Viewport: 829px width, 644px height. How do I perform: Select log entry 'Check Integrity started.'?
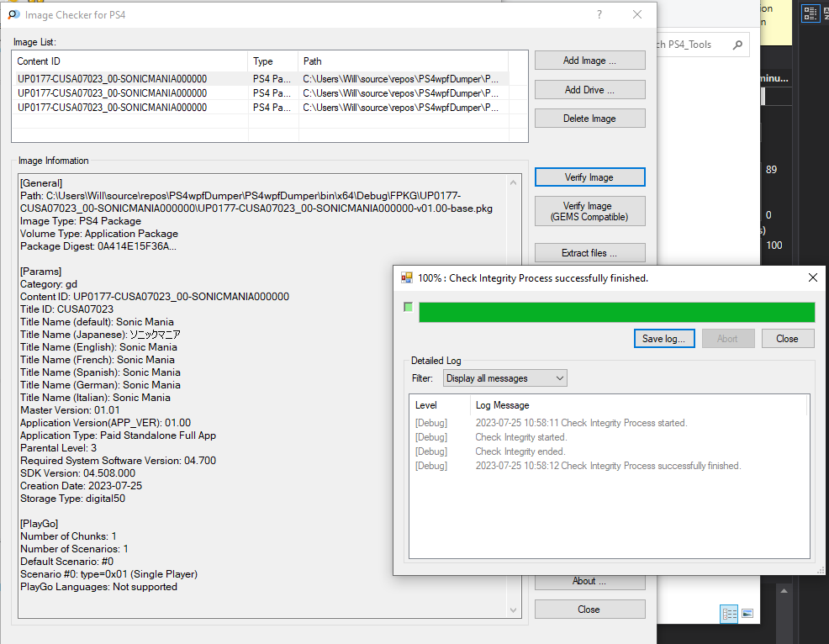(609, 437)
